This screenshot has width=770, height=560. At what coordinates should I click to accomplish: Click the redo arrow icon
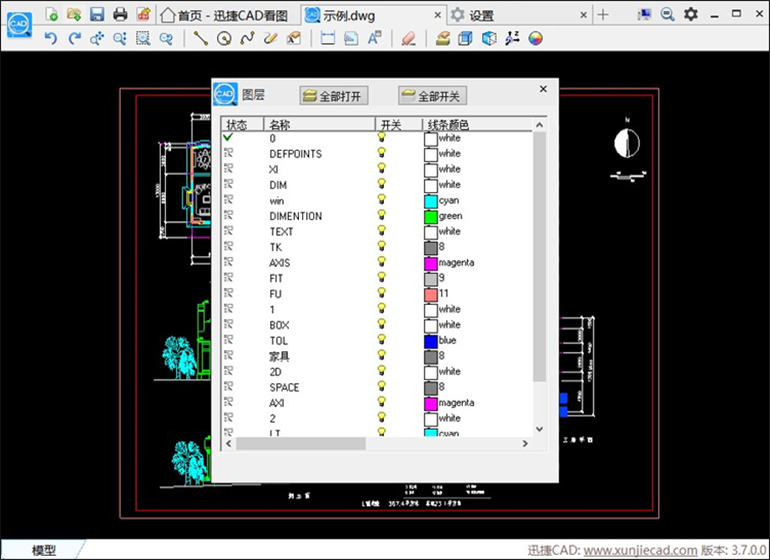click(x=74, y=38)
